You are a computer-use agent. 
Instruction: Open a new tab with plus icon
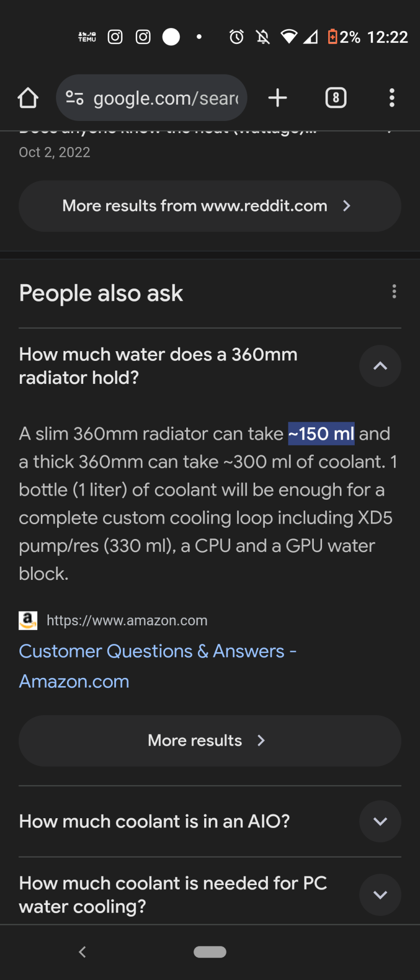[x=278, y=98]
